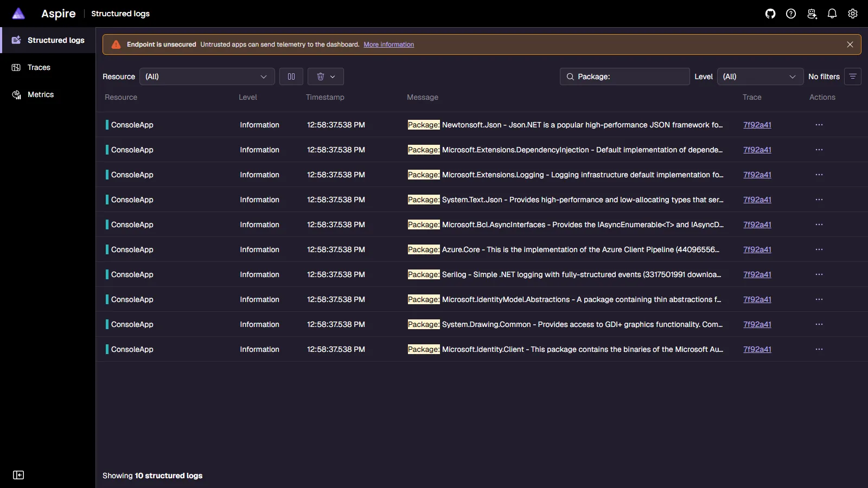The height and width of the screenshot is (488, 868).
Task: Open actions menu for System.Text.Json row
Action: (x=819, y=200)
